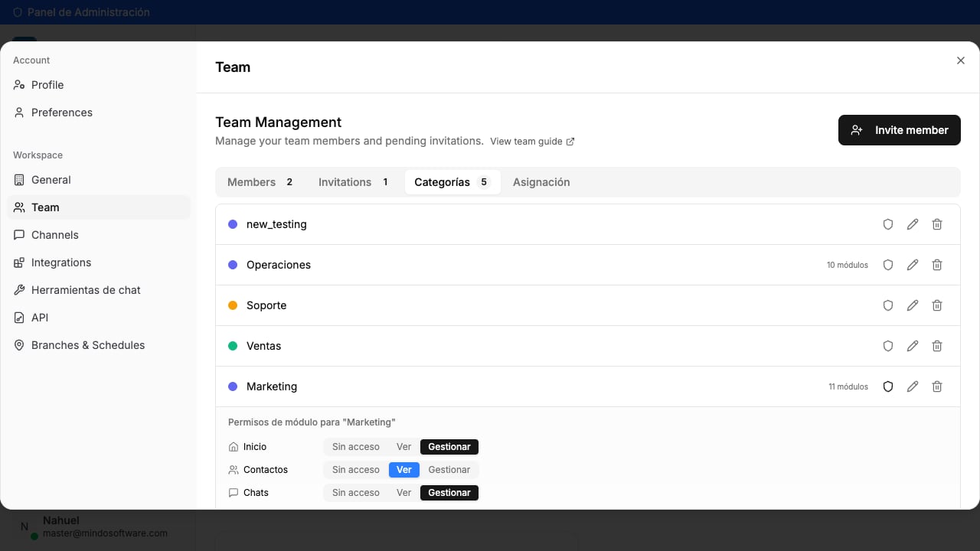Edit the new_testing category with pencil icon
980x551 pixels.
tap(913, 224)
